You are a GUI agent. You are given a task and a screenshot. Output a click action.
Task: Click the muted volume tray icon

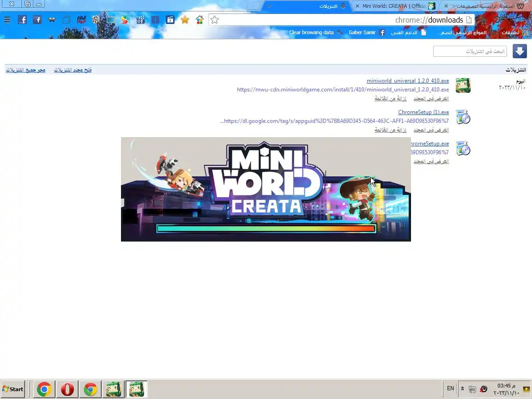click(484, 389)
